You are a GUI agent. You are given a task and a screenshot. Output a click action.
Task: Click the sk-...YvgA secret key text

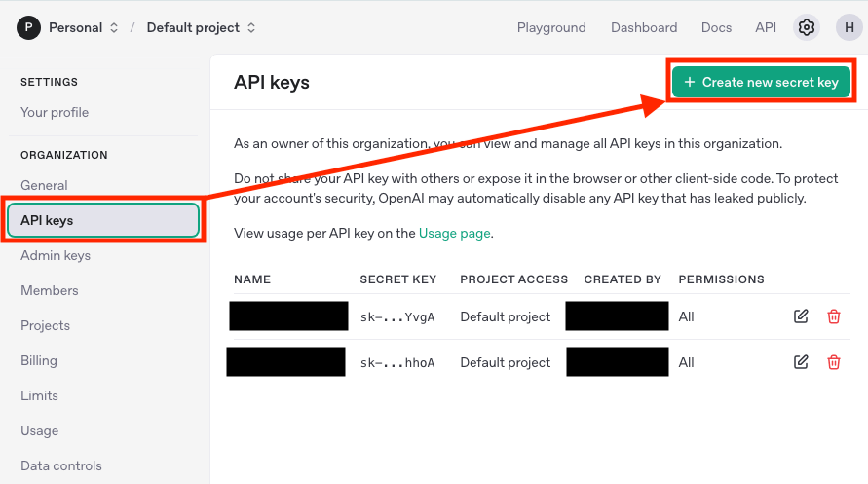pos(397,316)
